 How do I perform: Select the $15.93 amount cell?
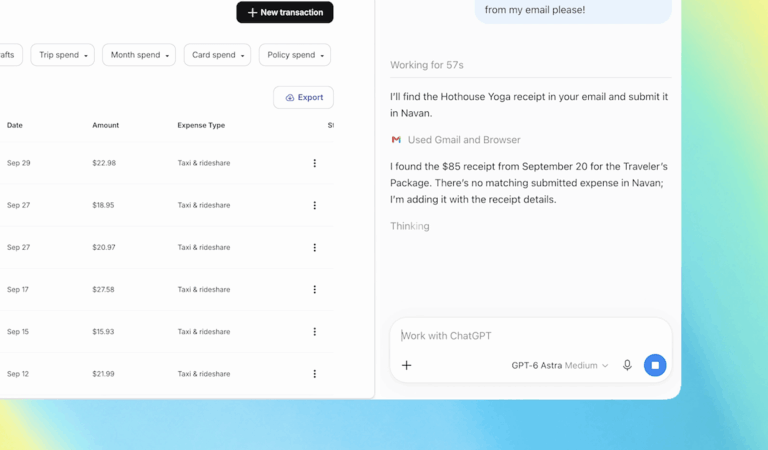[x=103, y=332]
